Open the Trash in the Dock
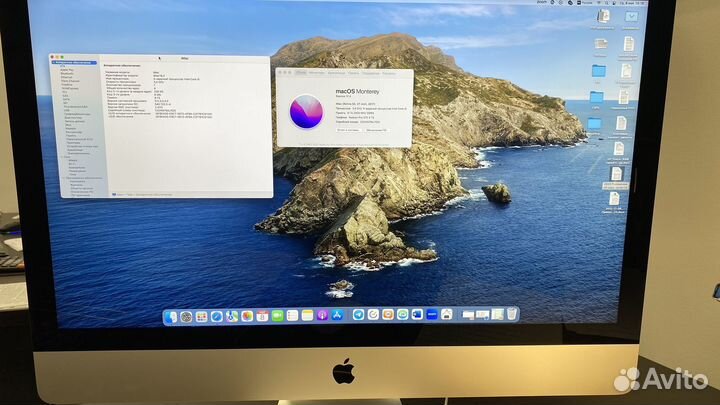Screen dimensions: 720x405 512,314
